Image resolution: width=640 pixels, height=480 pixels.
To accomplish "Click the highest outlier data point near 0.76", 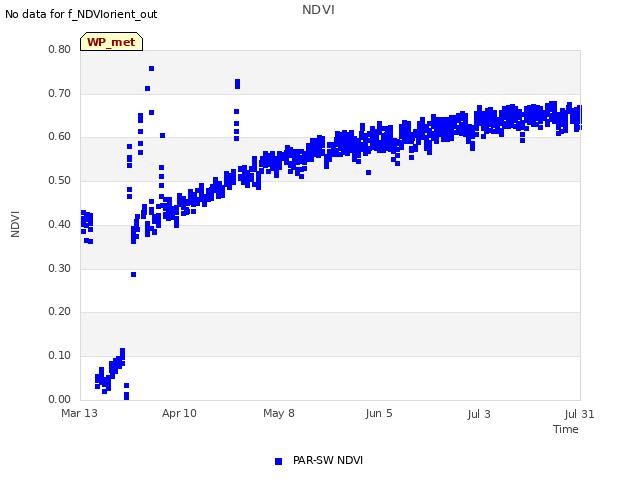I will click(151, 69).
